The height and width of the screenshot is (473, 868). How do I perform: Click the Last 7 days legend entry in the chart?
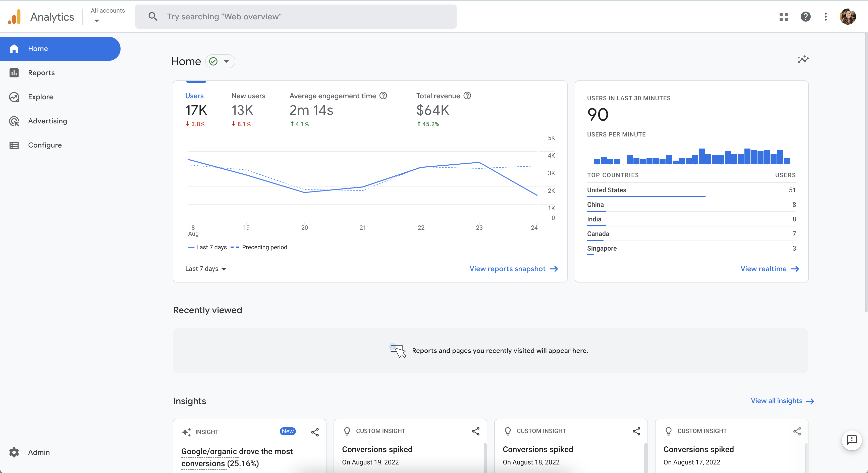[x=207, y=247]
